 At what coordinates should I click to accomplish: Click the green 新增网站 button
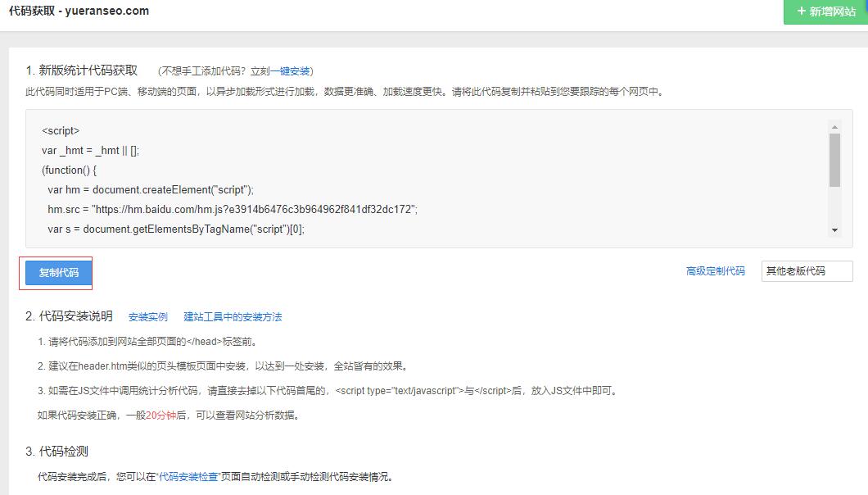pyautogui.click(x=825, y=11)
